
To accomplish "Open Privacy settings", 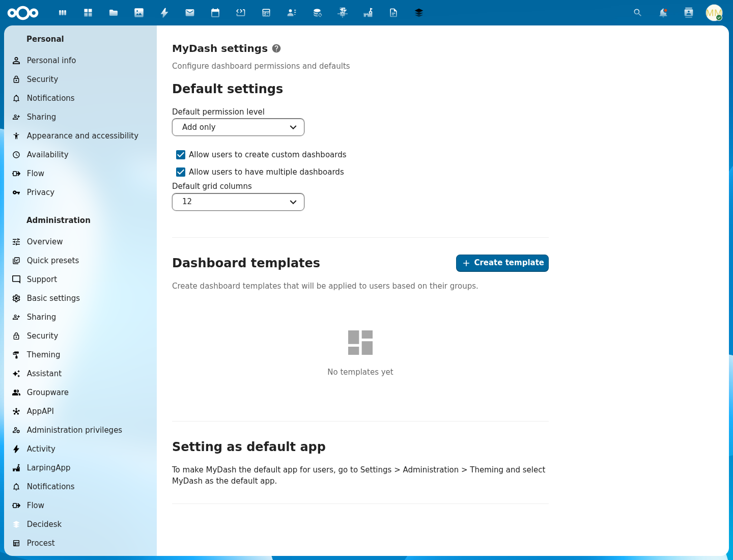I will coord(80,192).
